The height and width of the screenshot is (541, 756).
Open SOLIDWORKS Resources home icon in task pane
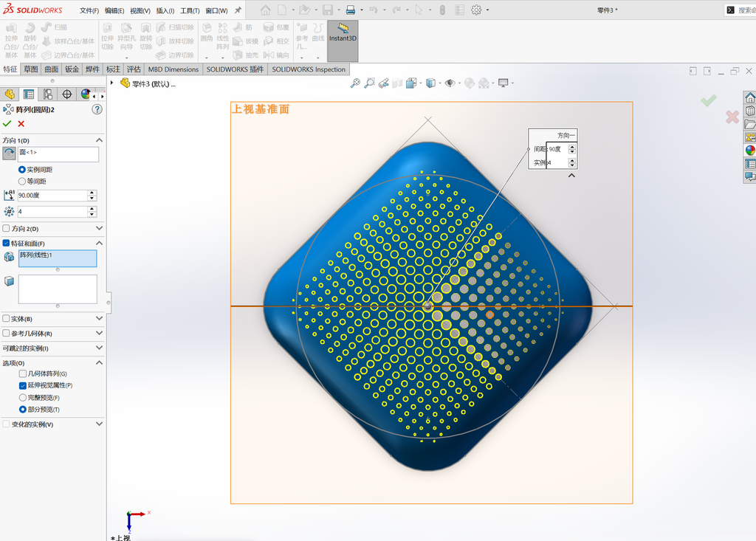[x=750, y=98]
